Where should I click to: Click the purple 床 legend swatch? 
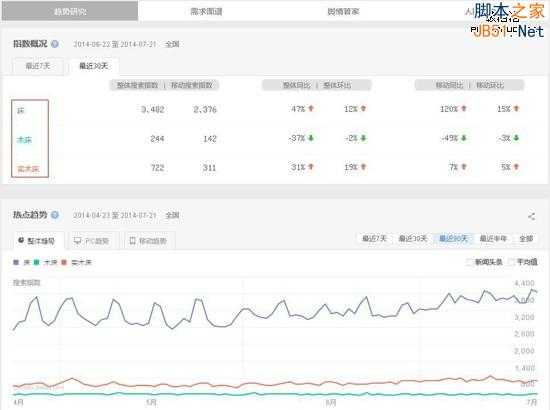tap(16, 262)
